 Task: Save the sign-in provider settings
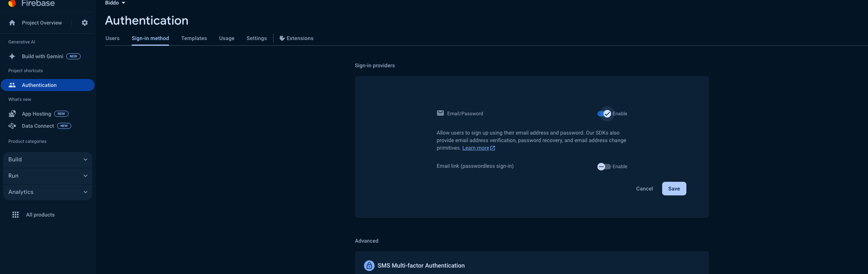674,189
